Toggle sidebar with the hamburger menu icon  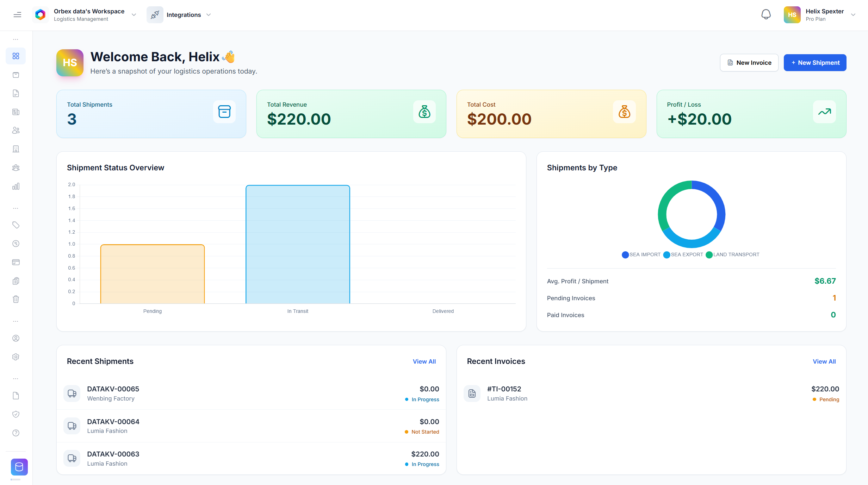(17, 15)
